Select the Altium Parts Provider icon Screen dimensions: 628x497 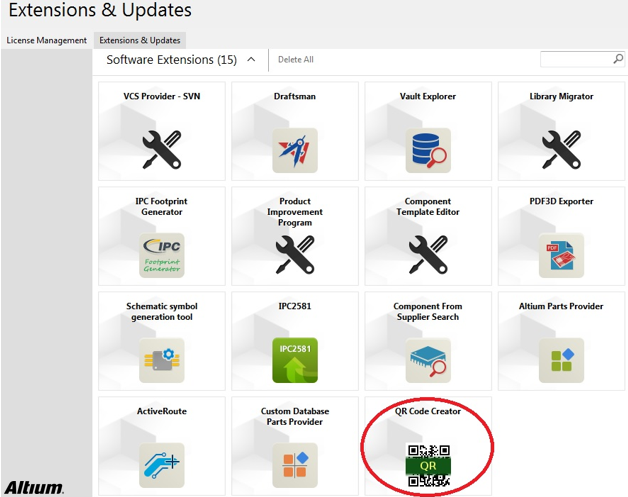pyautogui.click(x=562, y=360)
